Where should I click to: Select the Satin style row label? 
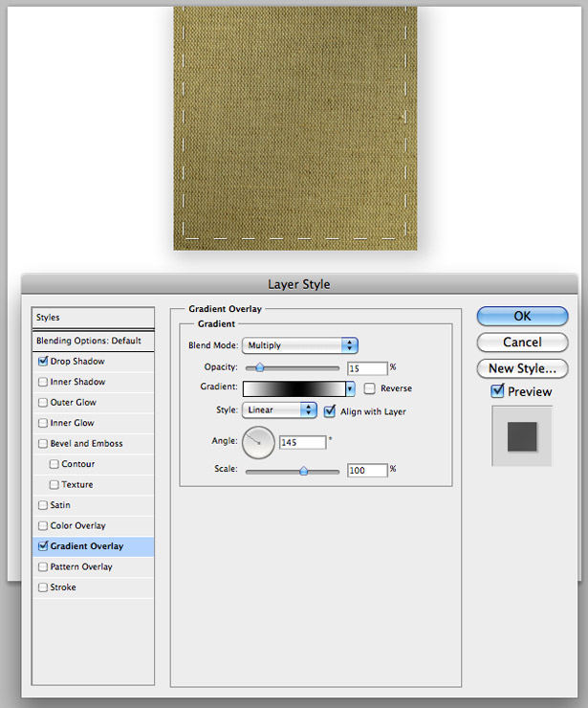[x=60, y=505]
